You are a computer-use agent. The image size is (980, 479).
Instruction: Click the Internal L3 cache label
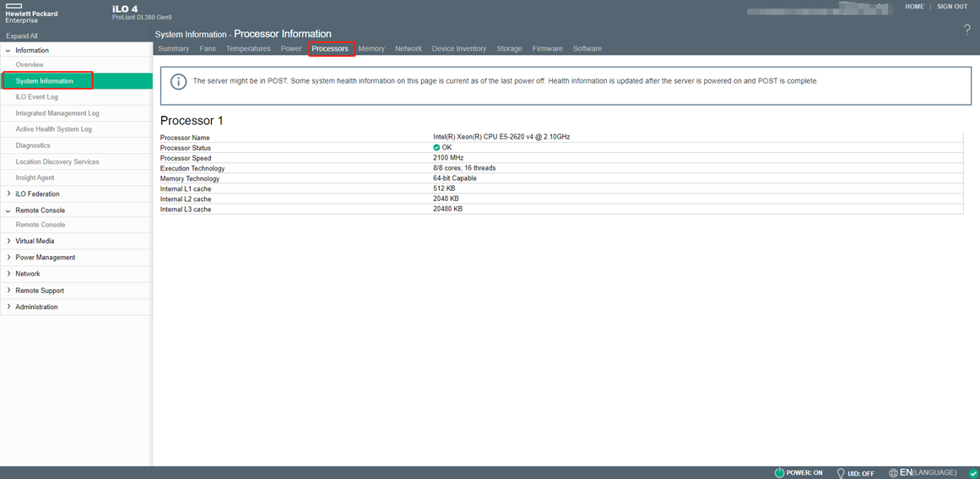(186, 210)
